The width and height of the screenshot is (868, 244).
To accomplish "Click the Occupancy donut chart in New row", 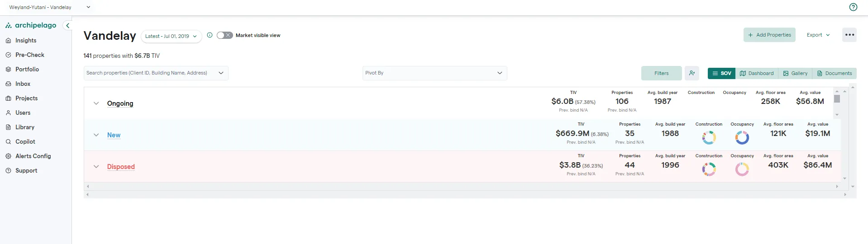I will (742, 137).
